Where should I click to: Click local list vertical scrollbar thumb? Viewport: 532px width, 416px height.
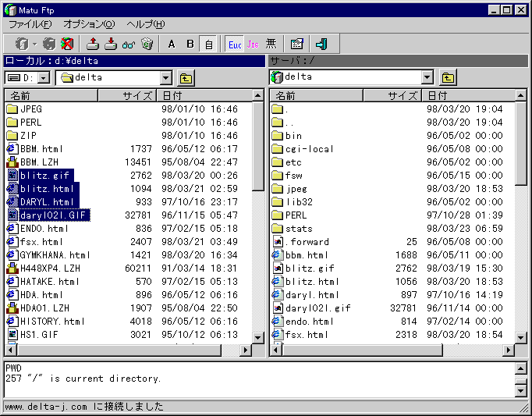tap(258, 146)
